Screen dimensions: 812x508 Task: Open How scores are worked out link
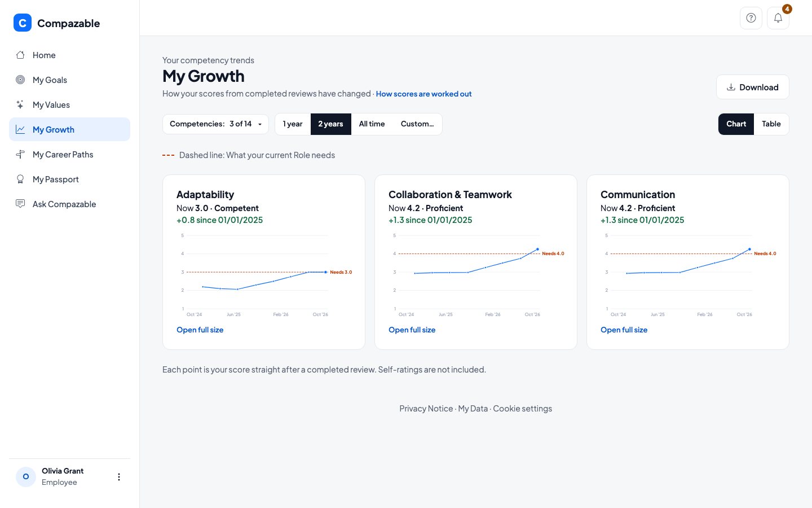423,94
